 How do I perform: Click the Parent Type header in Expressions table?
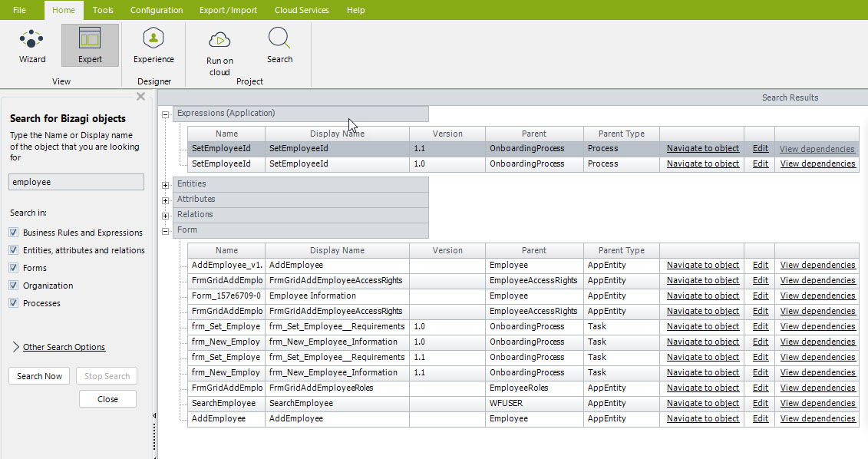(x=621, y=134)
